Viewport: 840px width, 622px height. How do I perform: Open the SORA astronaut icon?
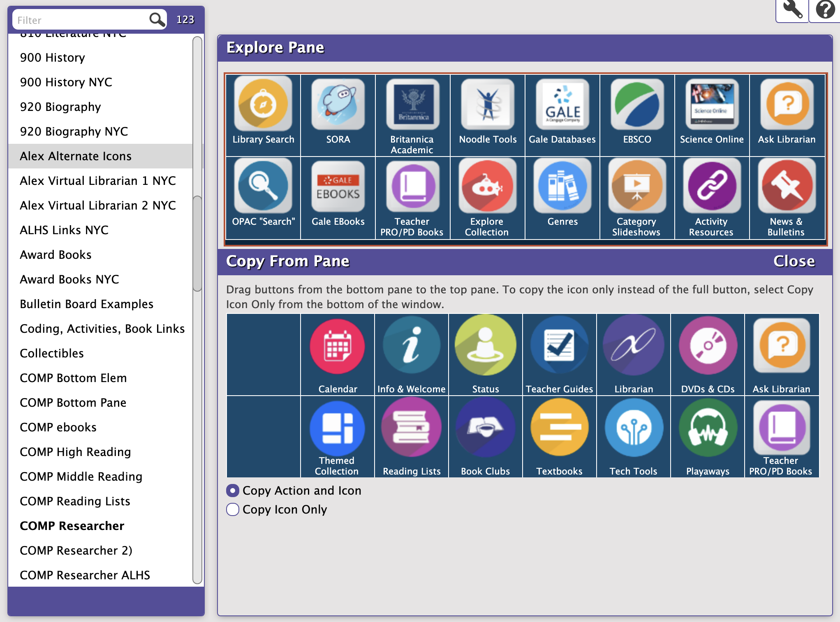pos(338,104)
